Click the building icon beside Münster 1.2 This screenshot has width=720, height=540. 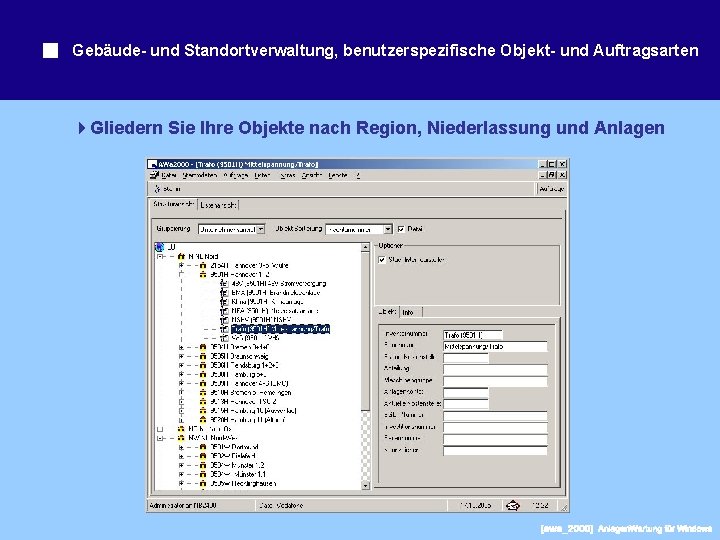(203, 465)
